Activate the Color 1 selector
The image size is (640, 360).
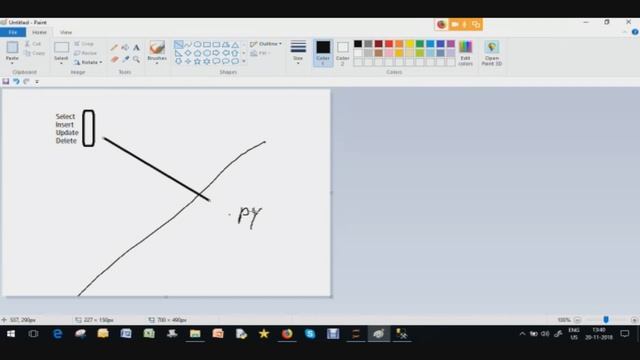click(x=323, y=53)
